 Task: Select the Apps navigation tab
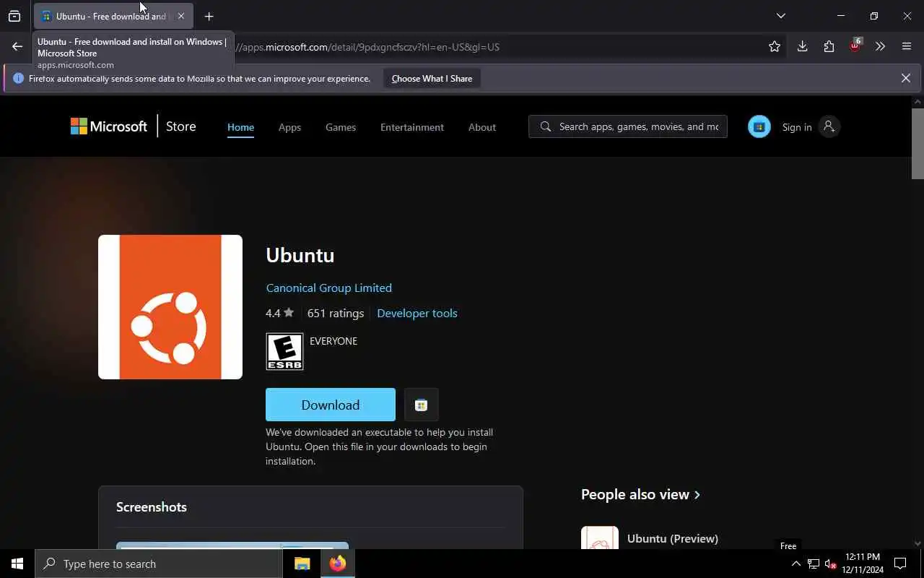pyautogui.click(x=289, y=127)
